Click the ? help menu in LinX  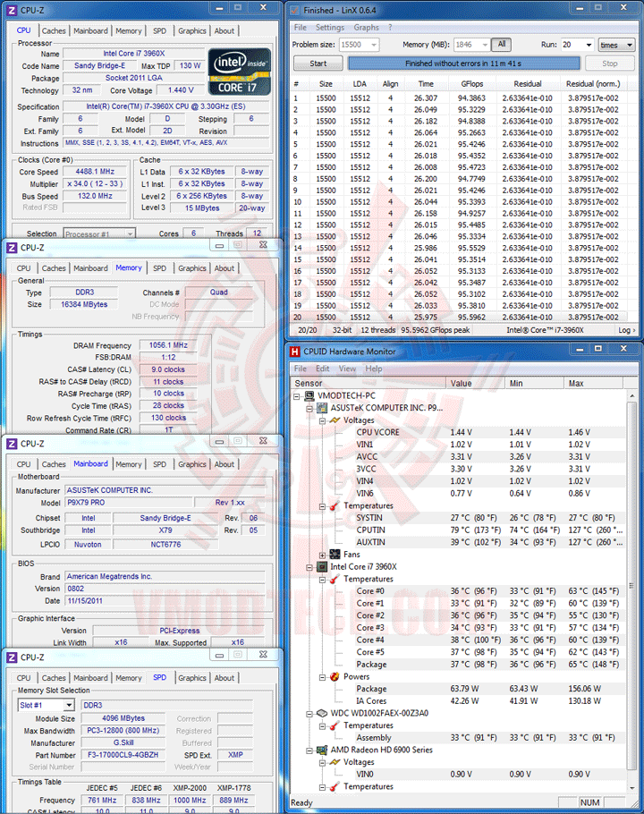click(390, 28)
